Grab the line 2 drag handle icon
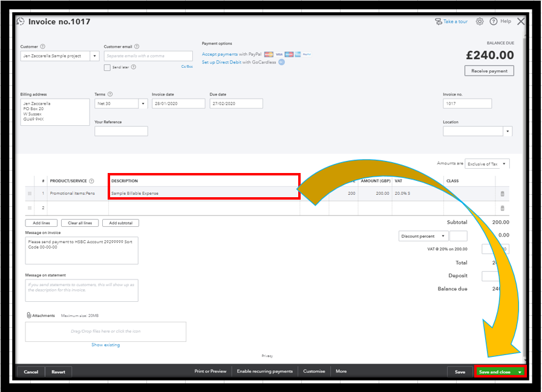The image size is (542, 392). pos(30,207)
